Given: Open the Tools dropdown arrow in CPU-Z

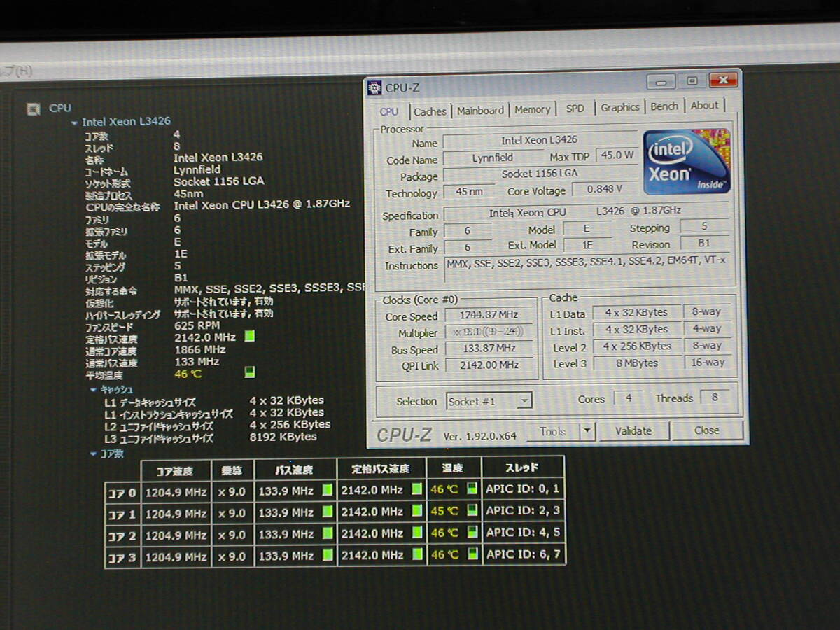Looking at the screenshot, I should (x=587, y=431).
